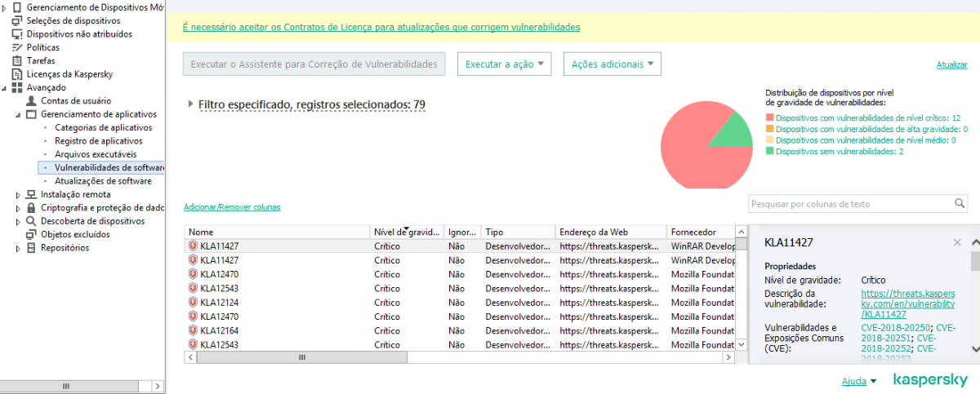Click the Repositórios icon in tree
The width and height of the screenshot is (980, 394).
click(x=31, y=248)
